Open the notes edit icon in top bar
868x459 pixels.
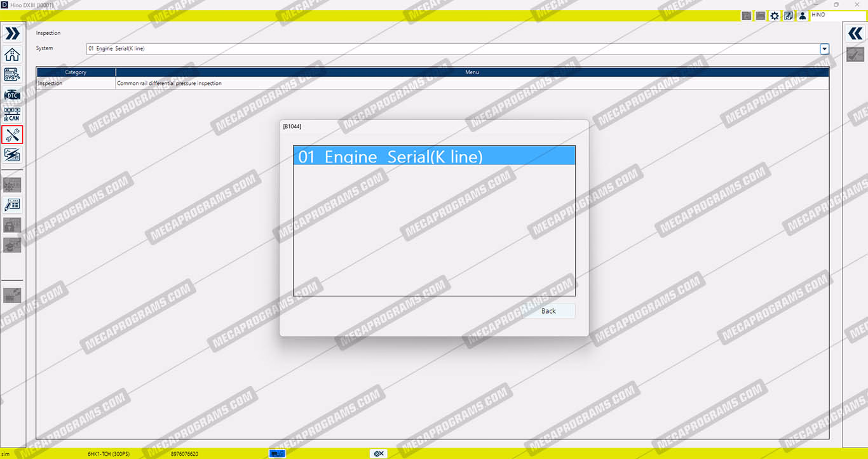[x=789, y=16]
